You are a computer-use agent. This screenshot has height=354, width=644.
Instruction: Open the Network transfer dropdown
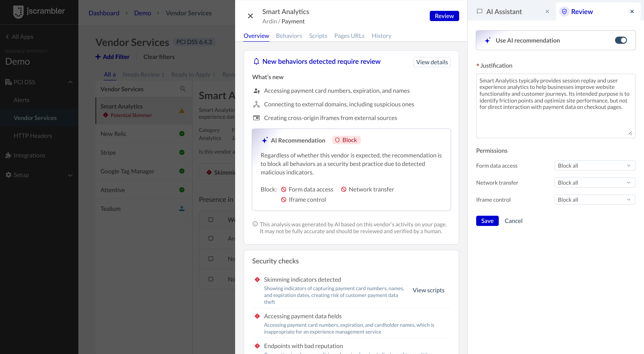tap(595, 182)
